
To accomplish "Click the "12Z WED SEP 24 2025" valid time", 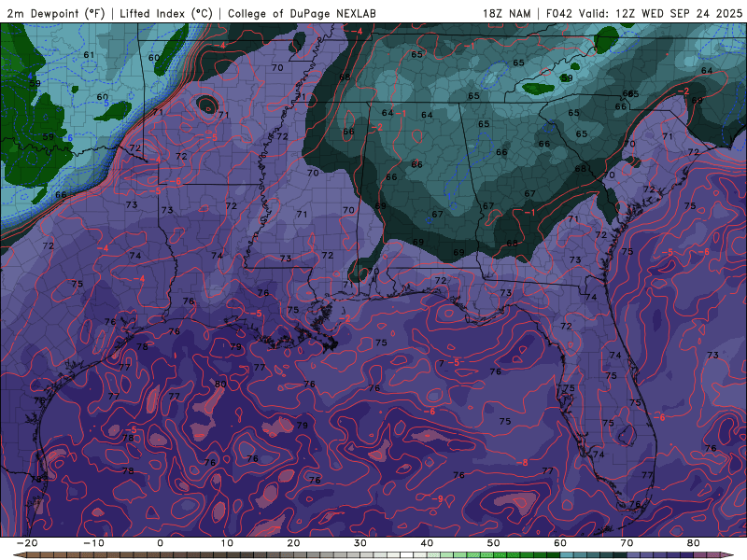I will (679, 13).
